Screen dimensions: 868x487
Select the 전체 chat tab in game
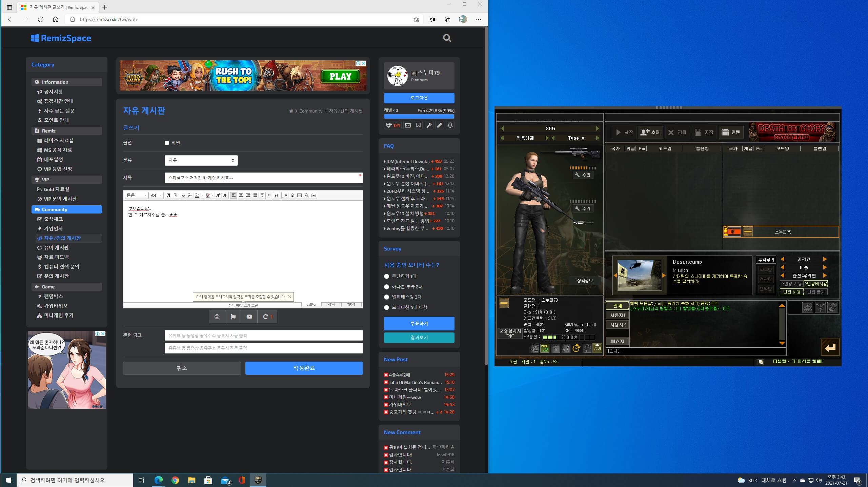click(617, 306)
